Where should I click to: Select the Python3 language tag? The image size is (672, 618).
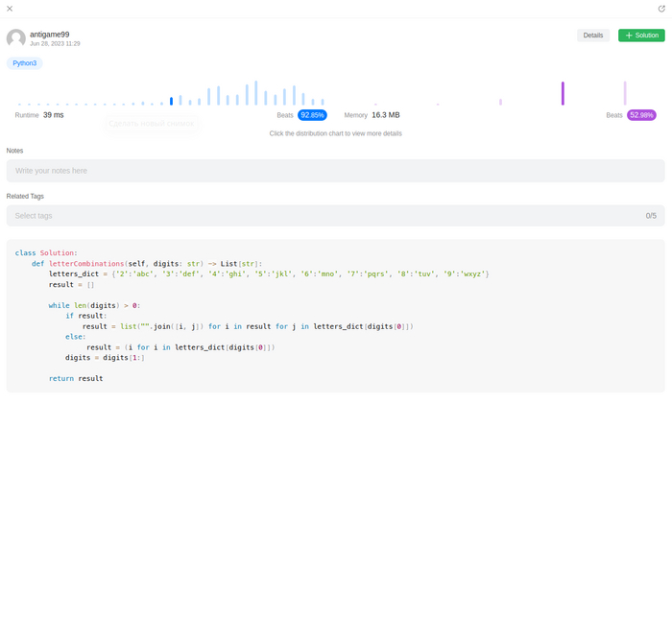point(25,63)
